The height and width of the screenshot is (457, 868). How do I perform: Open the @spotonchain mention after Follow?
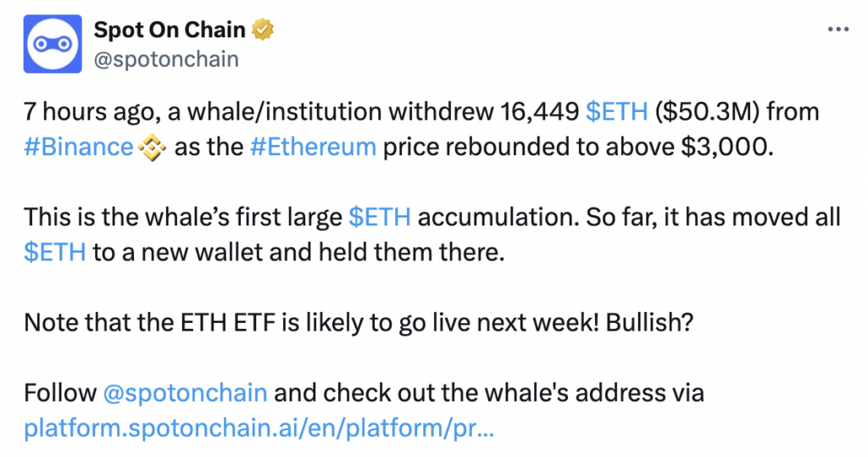point(185,393)
